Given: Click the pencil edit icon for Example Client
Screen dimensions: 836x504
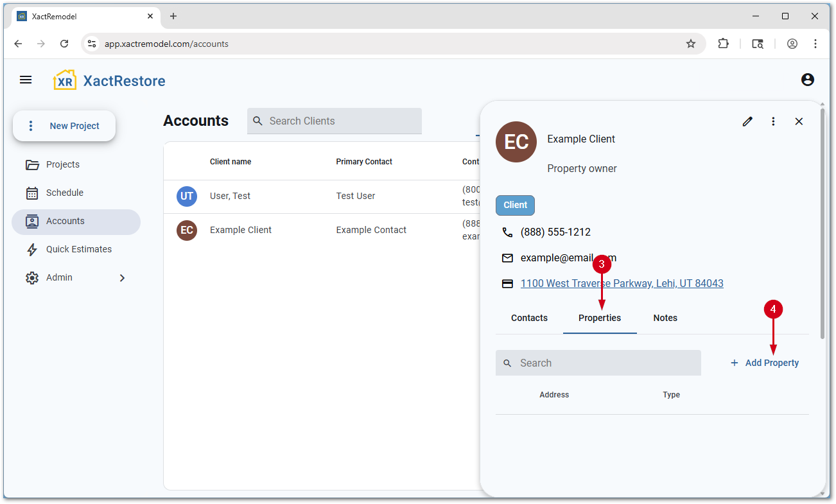Looking at the screenshot, I should (747, 121).
